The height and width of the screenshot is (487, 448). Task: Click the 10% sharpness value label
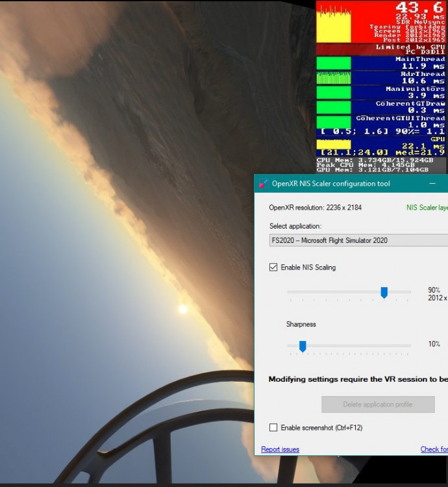pos(434,343)
